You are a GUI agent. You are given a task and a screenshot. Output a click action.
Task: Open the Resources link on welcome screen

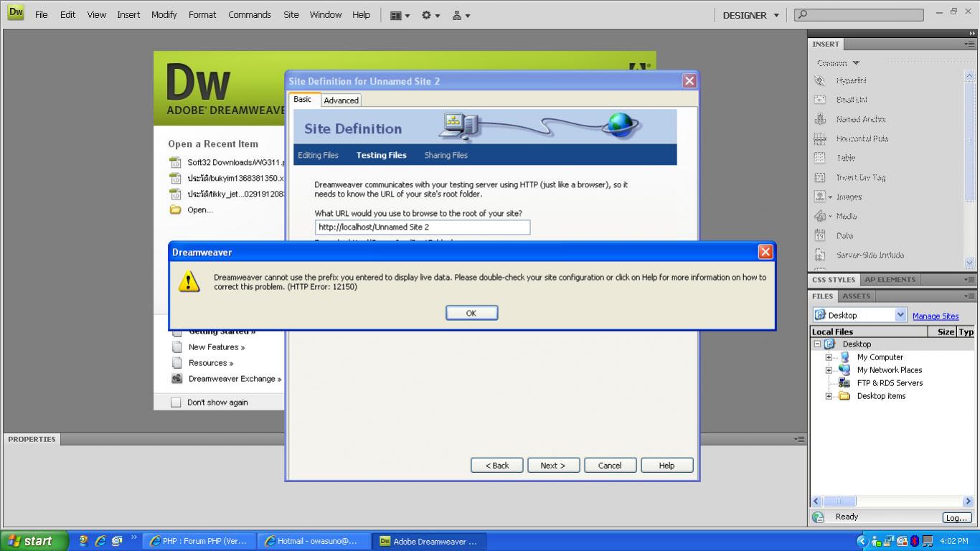[211, 363]
